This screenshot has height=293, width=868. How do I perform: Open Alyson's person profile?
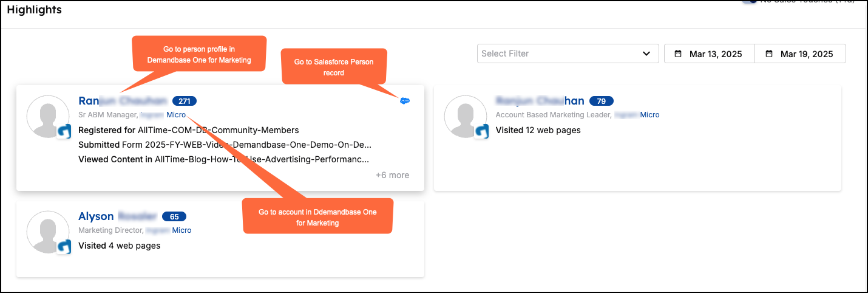118,216
